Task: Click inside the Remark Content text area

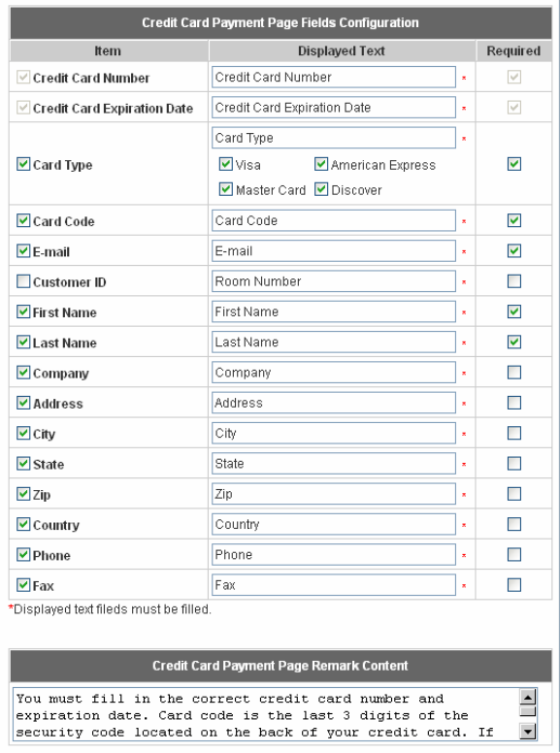Action: [267, 714]
